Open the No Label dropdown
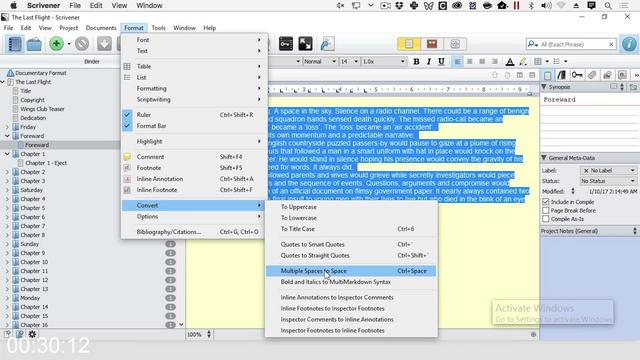640x360 pixels. coord(608,171)
